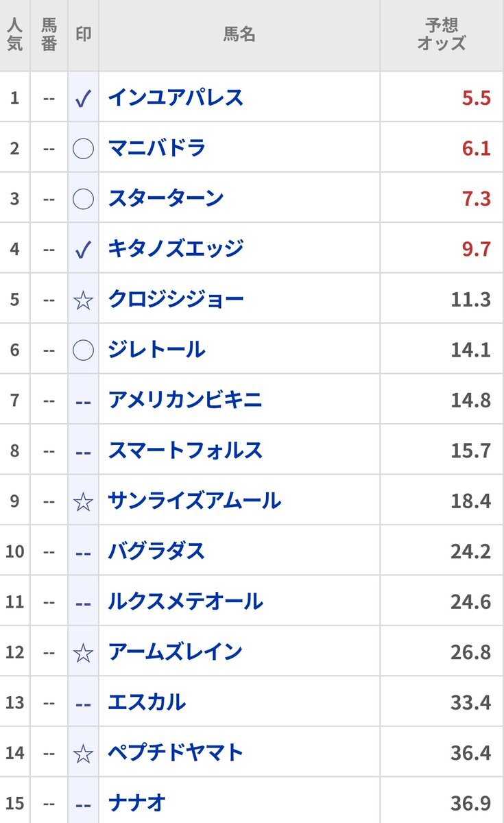The width and height of the screenshot is (504, 823).
Task: Open horse page for インユアパレス
Action: [176, 97]
